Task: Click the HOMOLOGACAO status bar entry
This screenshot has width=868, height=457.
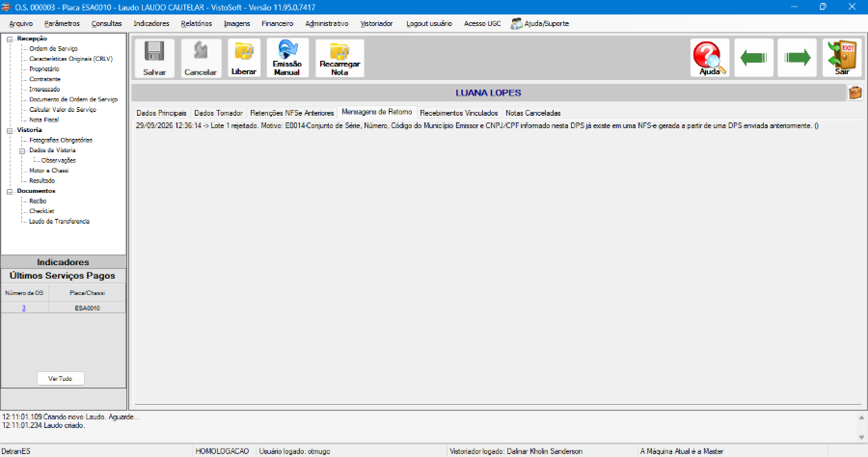Action: 222,451
